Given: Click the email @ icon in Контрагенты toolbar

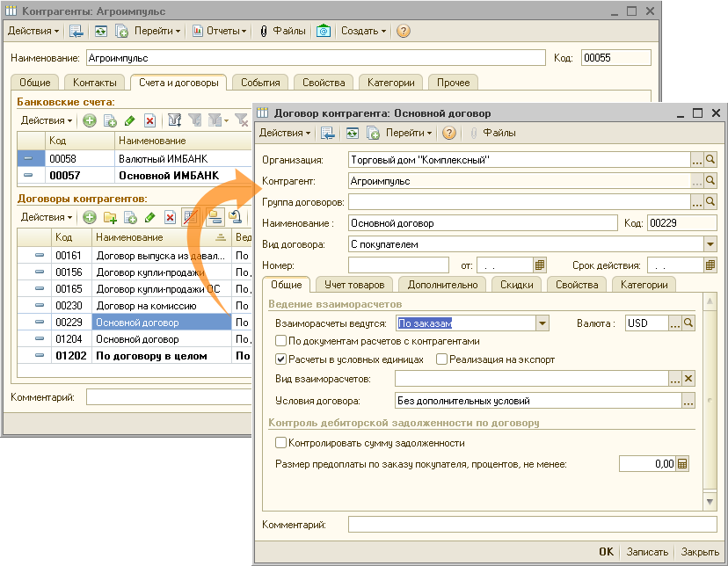Looking at the screenshot, I should [324, 31].
